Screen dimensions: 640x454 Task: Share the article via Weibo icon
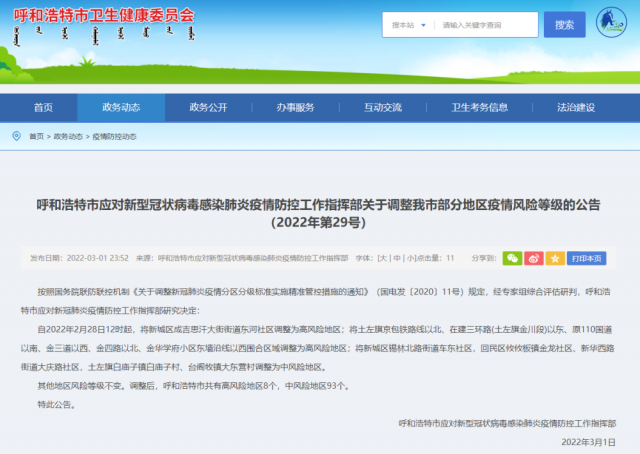point(534,257)
